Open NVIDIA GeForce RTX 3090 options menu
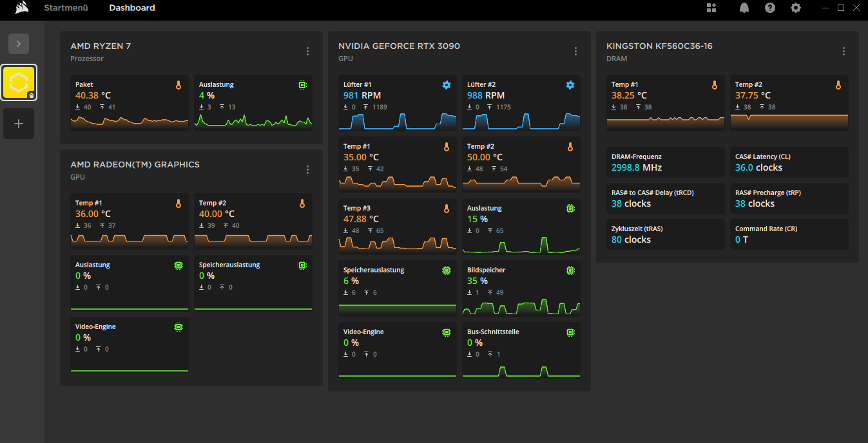 click(x=575, y=52)
